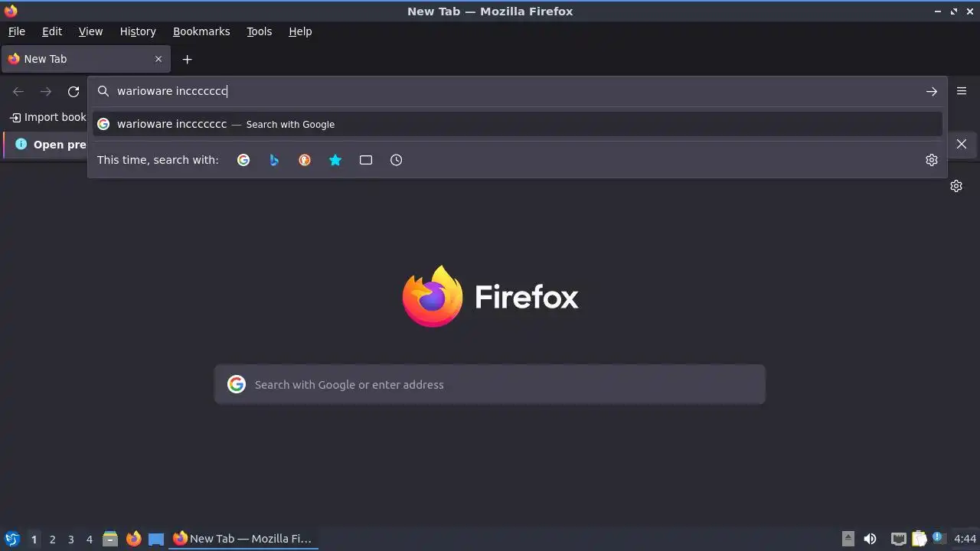Screen dimensions: 980x551
Task: Open the Bookmarks menu
Action: point(201,31)
